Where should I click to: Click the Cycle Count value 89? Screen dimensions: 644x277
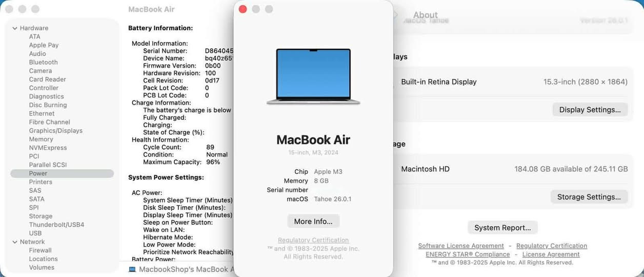pos(210,147)
